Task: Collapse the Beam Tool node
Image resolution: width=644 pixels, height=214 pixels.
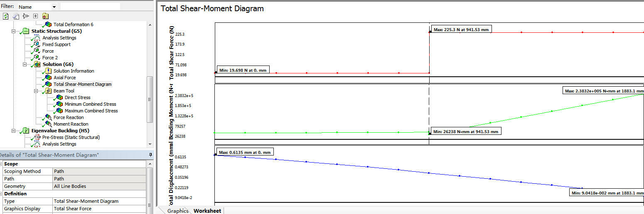Action: [36, 91]
